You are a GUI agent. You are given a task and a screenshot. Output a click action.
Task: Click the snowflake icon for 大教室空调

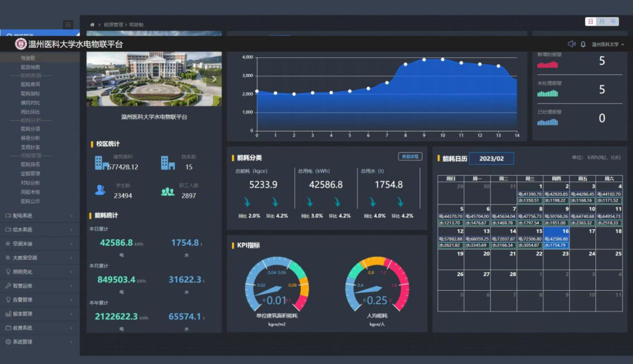[8, 257]
